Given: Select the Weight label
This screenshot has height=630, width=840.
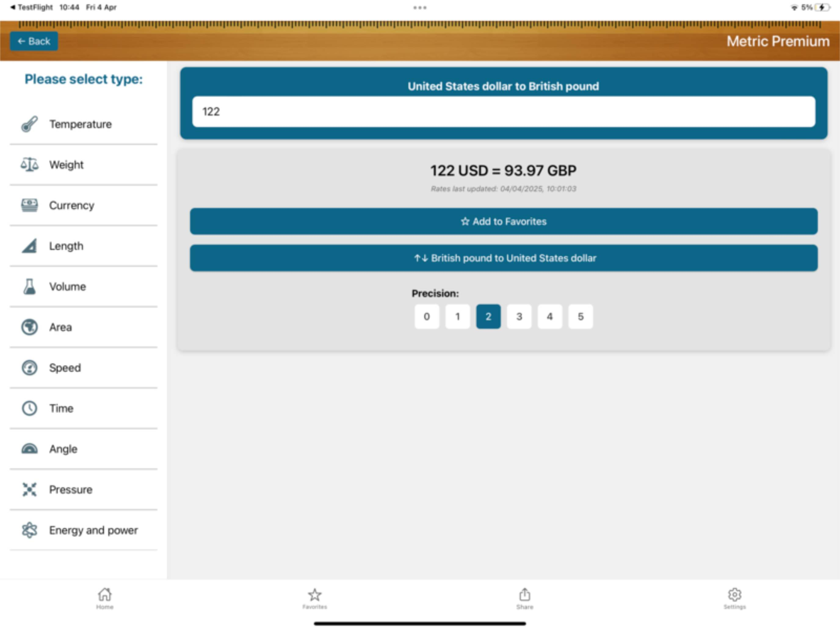Looking at the screenshot, I should click(67, 165).
